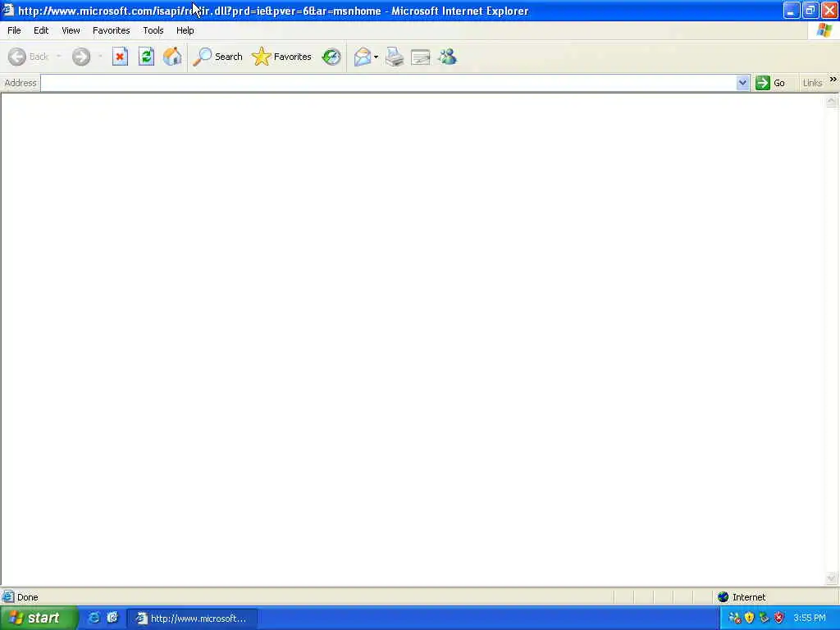Click the Edit page toolbar icon
This screenshot has width=840, height=630.
coord(421,57)
